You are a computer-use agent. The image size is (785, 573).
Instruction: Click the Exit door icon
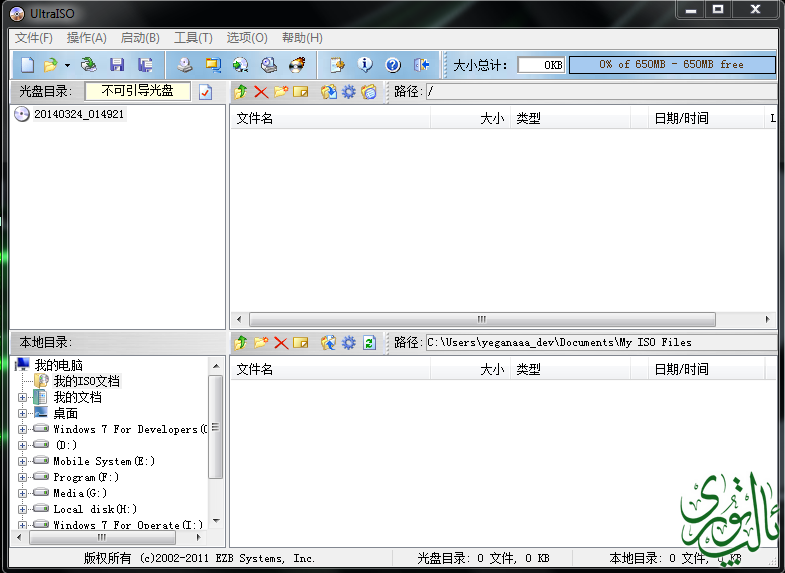point(422,65)
